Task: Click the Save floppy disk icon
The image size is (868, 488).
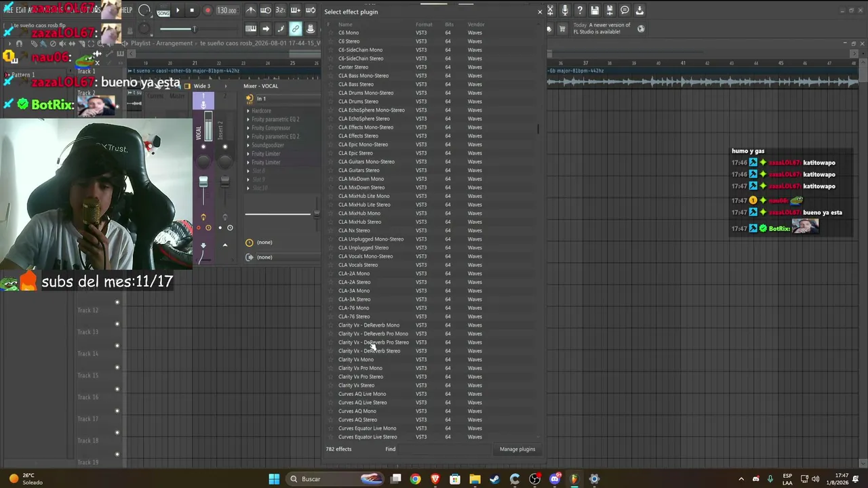Action: pyautogui.click(x=595, y=11)
